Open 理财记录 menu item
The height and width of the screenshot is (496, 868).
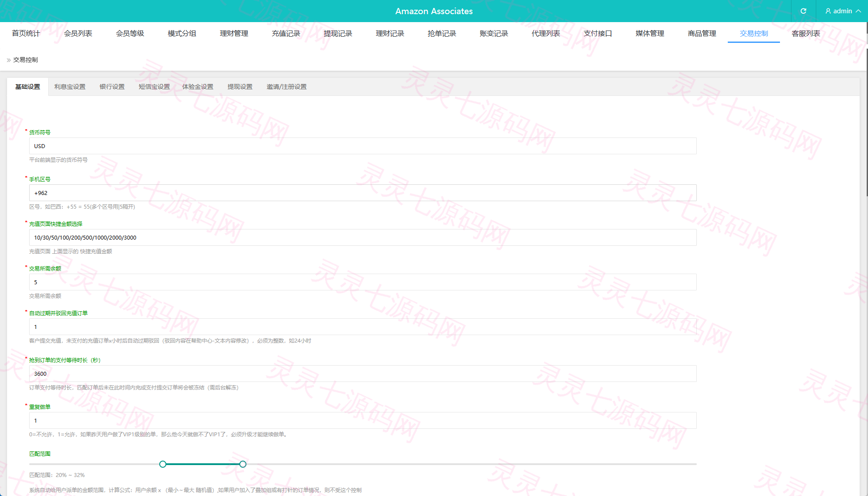pos(390,34)
